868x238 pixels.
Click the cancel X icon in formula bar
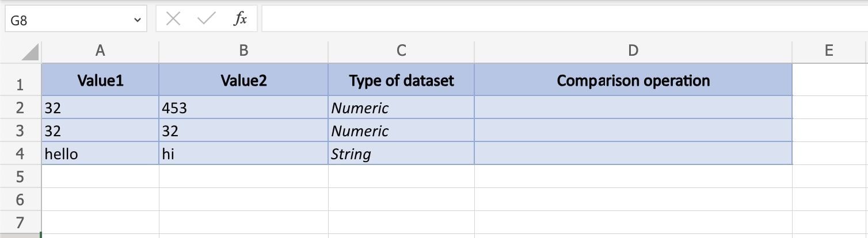tap(173, 20)
